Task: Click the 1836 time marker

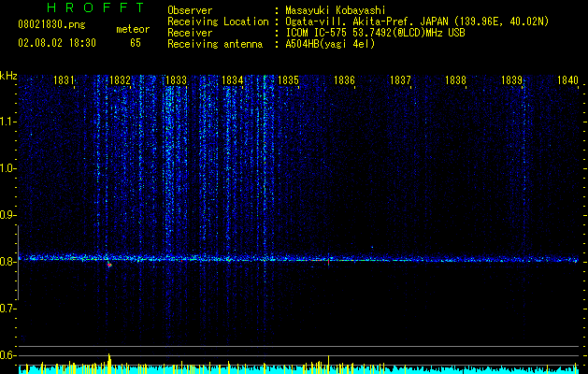Action: pyautogui.click(x=344, y=80)
